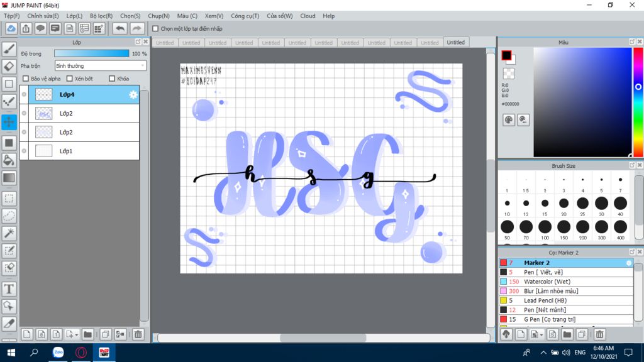Close the Lớp layer panel

tap(145, 42)
